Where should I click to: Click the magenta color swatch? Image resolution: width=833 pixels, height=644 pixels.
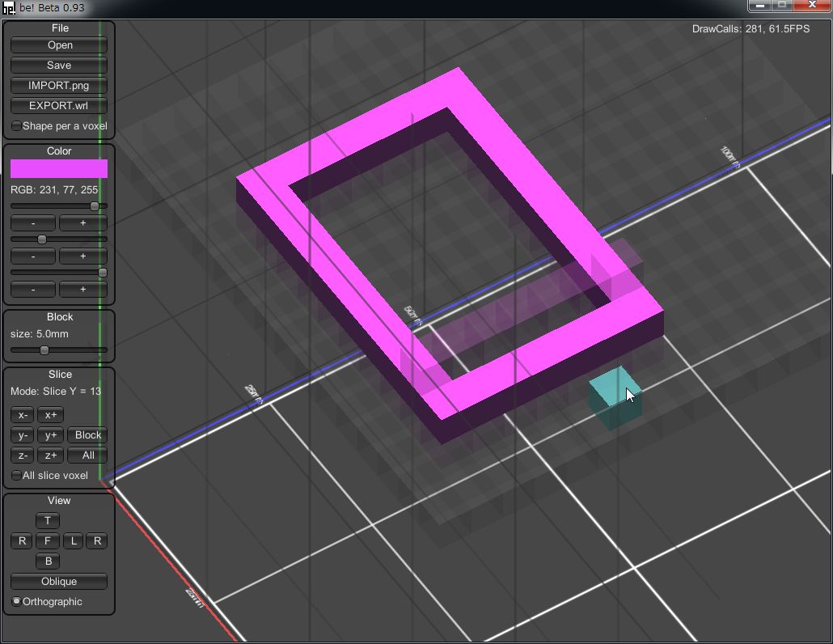point(59,168)
